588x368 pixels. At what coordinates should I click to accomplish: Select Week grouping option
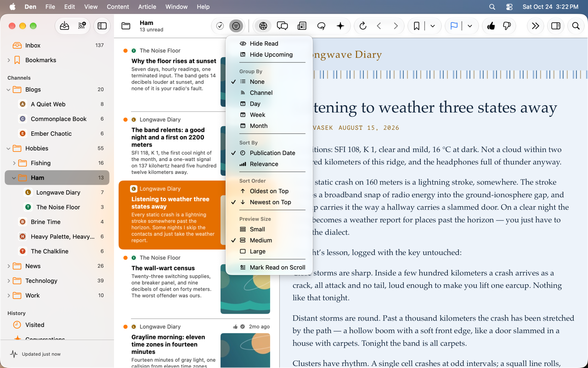tap(269, 115)
